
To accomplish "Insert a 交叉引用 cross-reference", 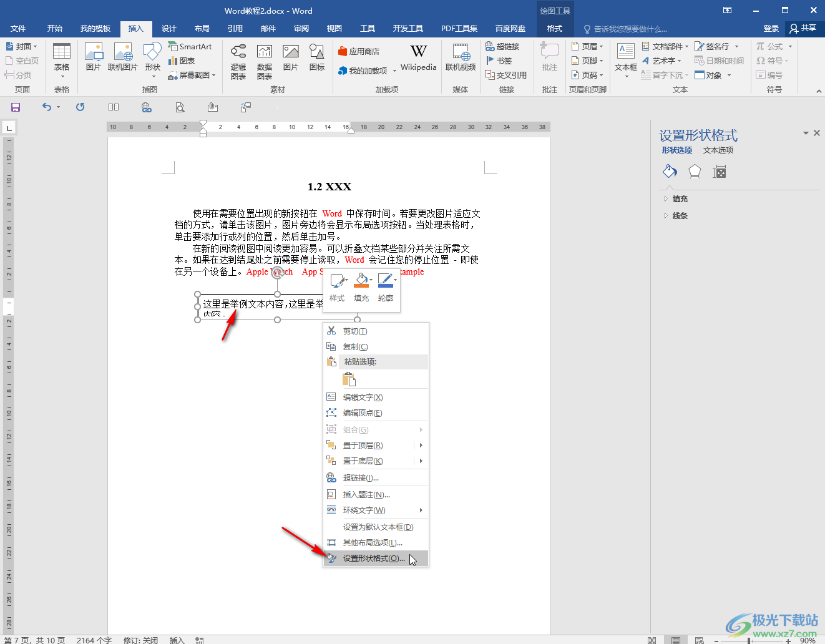I will tap(506, 76).
